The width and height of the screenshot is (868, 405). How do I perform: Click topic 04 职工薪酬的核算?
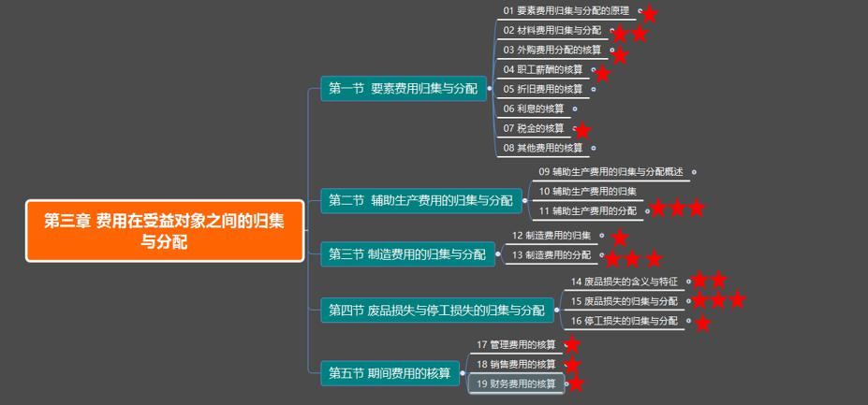(543, 70)
